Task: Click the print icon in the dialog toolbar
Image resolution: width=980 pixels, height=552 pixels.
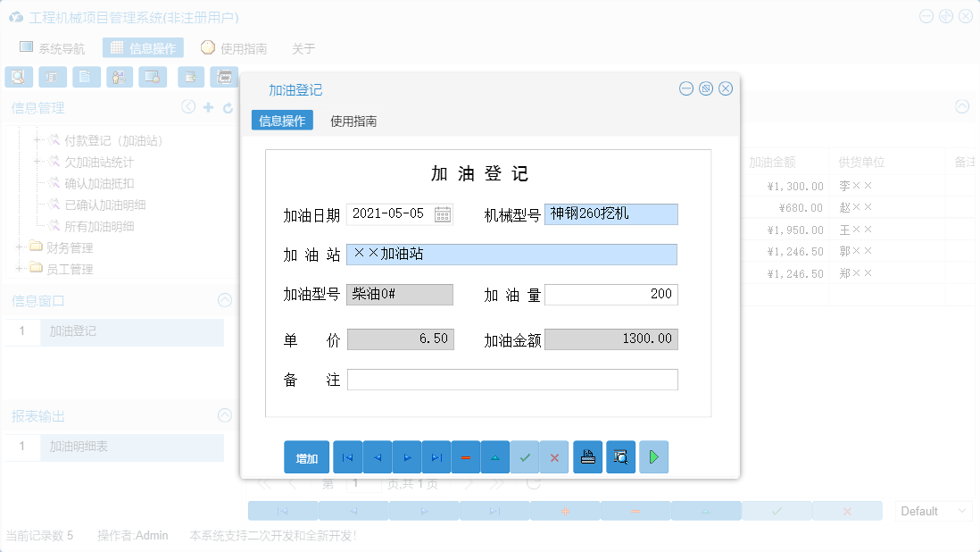Action: (x=587, y=456)
